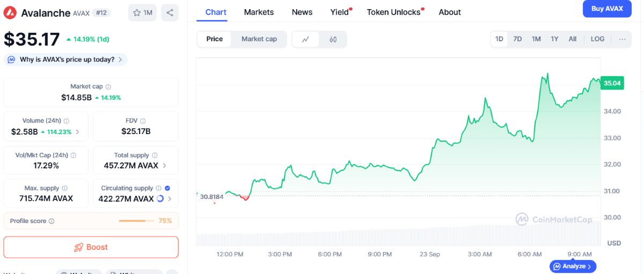Click the Analyze button
The width and height of the screenshot is (644, 274).
pyautogui.click(x=573, y=266)
